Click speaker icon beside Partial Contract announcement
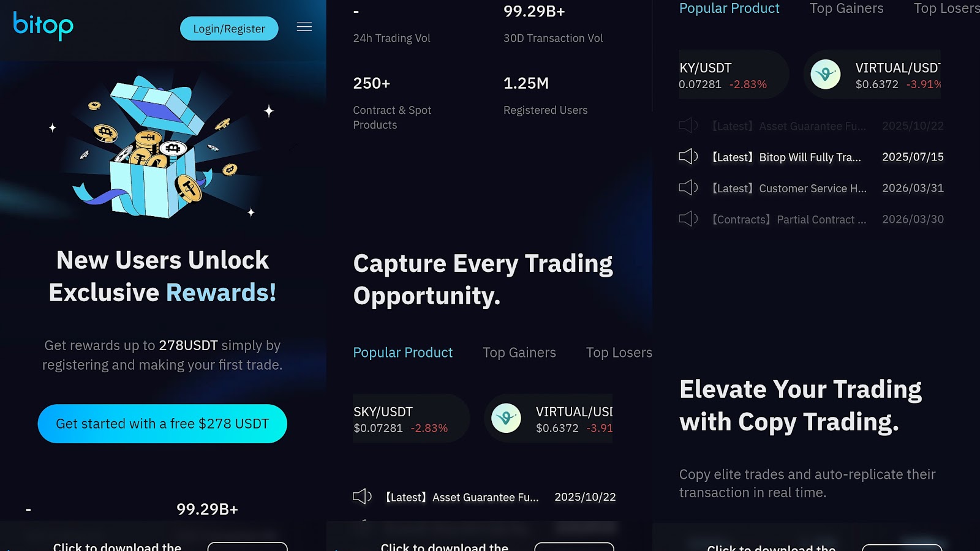The image size is (980, 551). tap(688, 219)
